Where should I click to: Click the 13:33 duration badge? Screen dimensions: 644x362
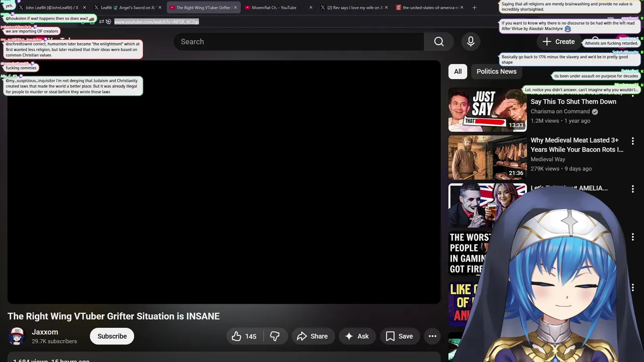click(x=516, y=125)
